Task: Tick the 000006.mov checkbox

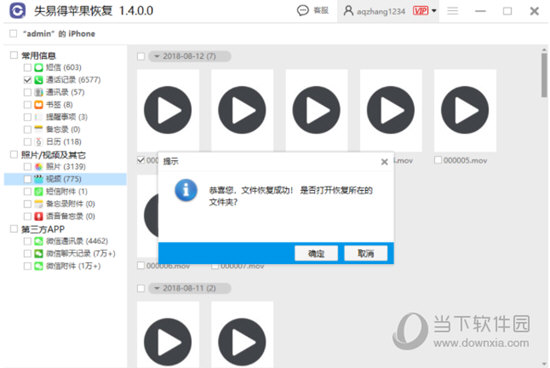Action: coord(141,266)
